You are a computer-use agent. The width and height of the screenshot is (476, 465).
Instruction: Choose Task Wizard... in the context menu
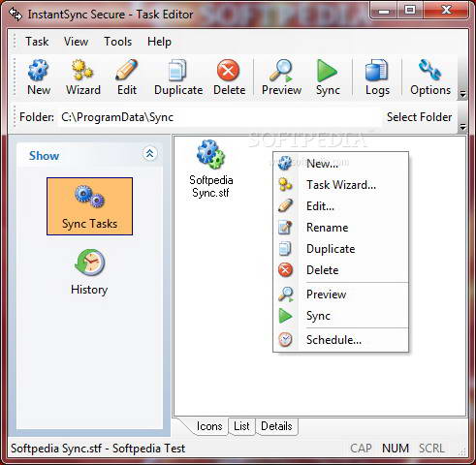pos(341,185)
